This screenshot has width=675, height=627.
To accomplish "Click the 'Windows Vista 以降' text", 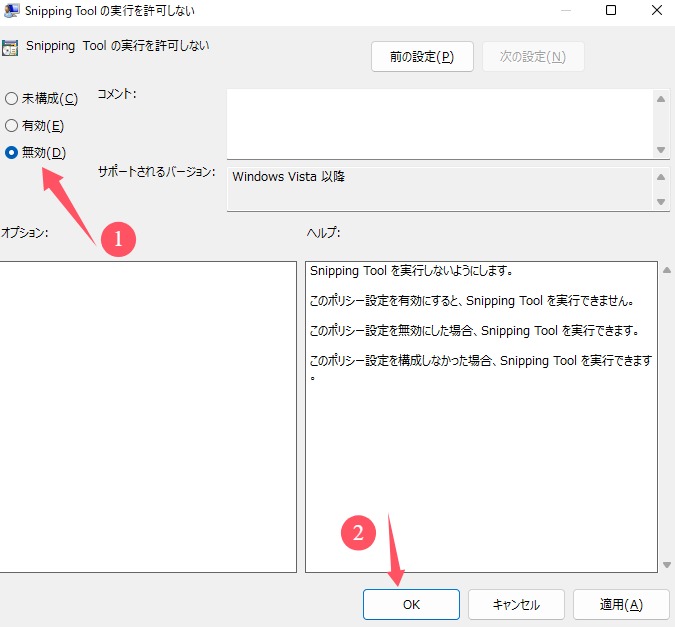I will (288, 177).
